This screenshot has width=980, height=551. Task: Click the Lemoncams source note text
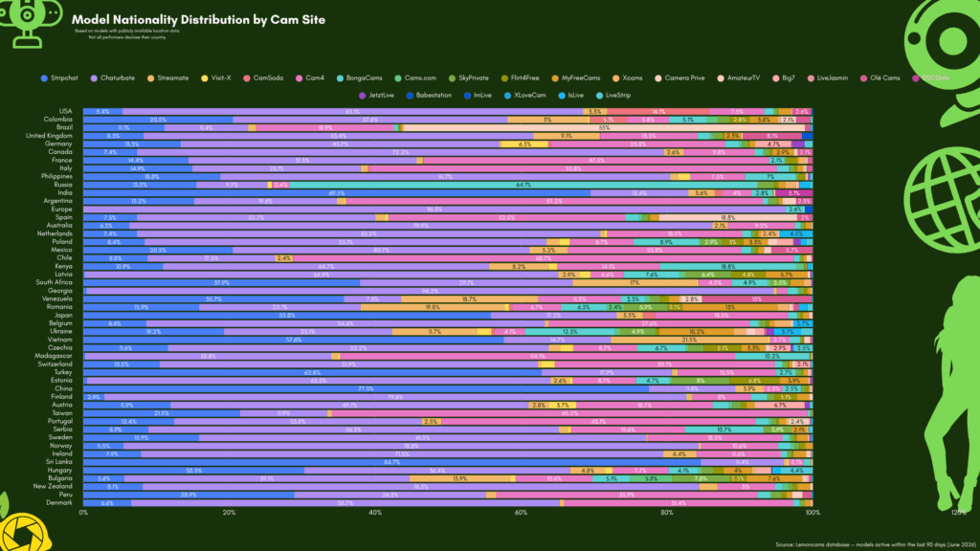pos(876,544)
